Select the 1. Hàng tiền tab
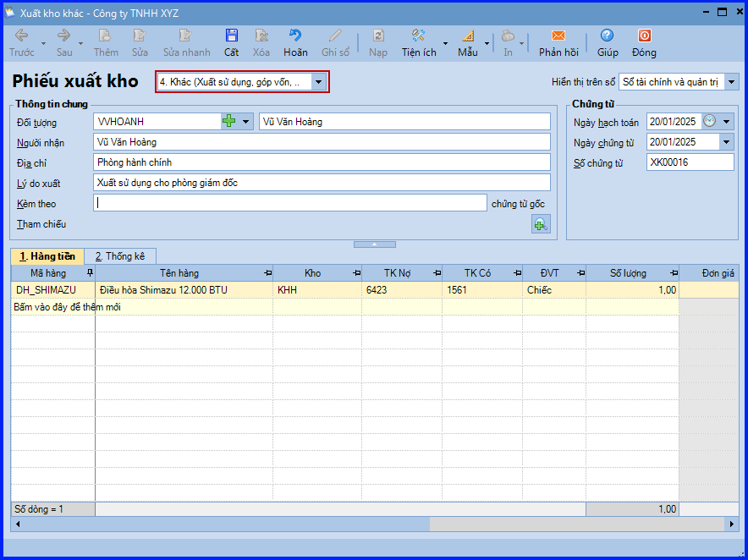This screenshot has height=560, width=748. tap(47, 256)
